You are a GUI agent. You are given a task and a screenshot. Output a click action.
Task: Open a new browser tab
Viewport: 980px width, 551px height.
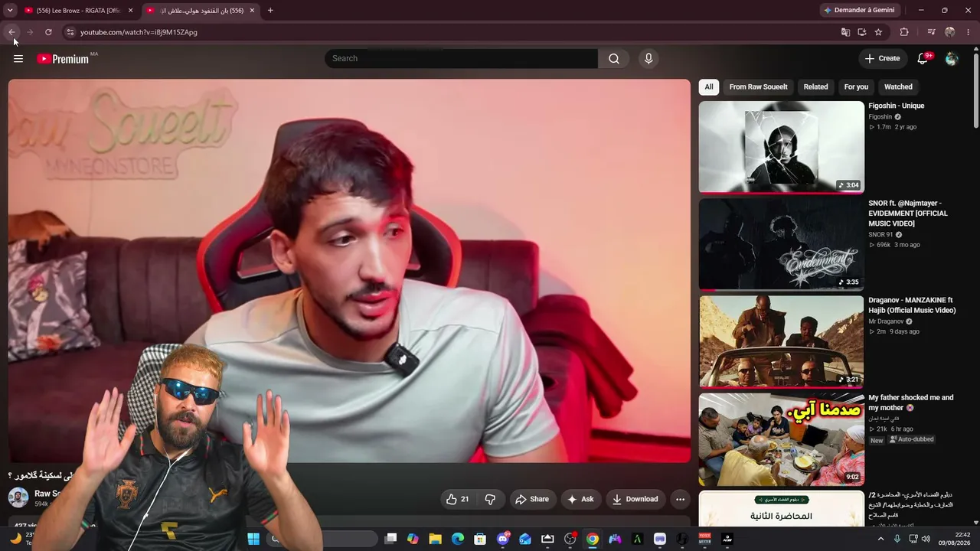(x=270, y=11)
